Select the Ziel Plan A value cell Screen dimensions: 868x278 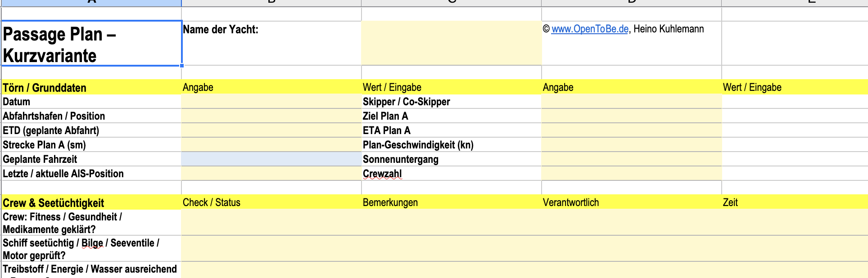coord(631,116)
